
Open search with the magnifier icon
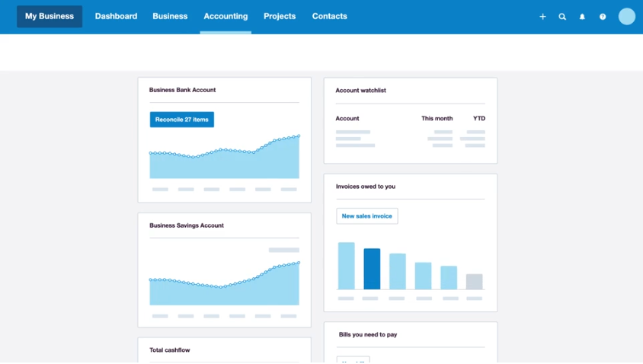562,17
